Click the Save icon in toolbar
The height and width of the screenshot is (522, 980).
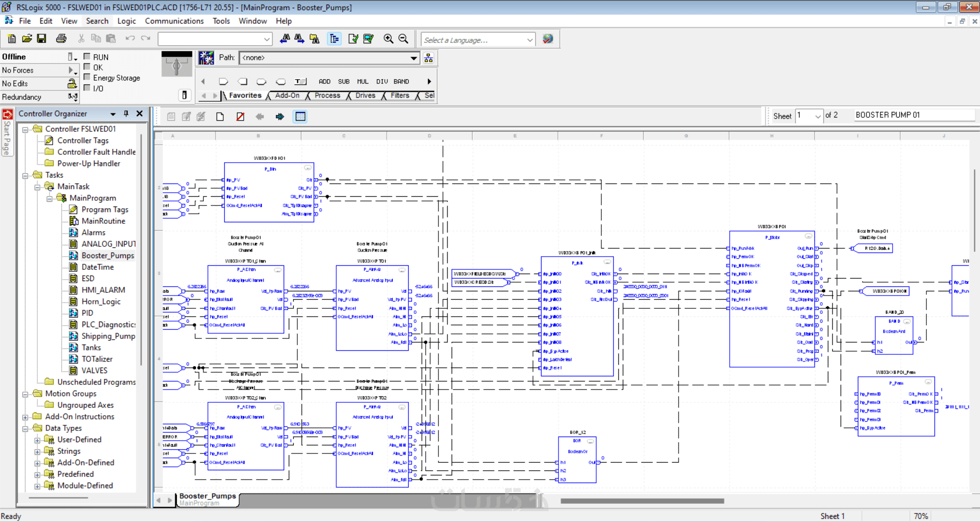pyautogui.click(x=42, y=39)
